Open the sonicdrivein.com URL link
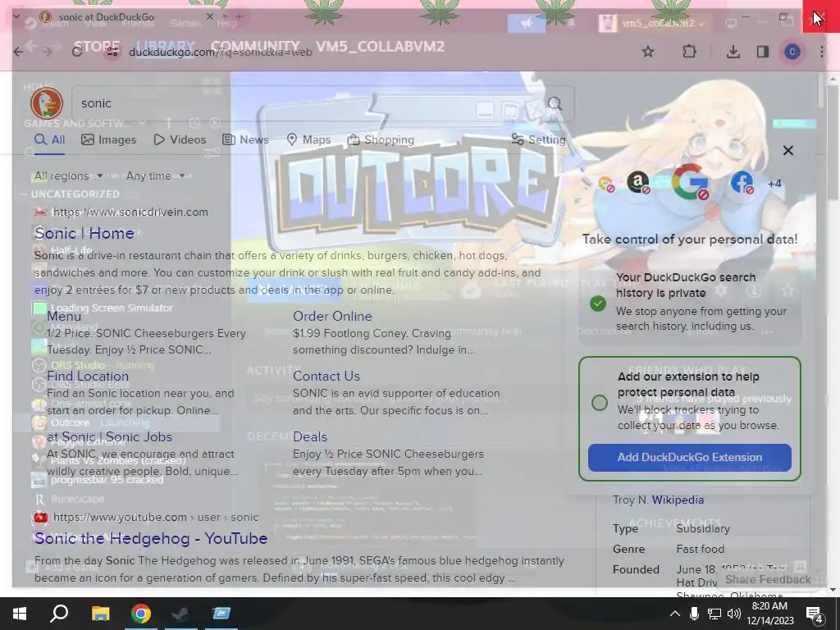The width and height of the screenshot is (840, 630). [130, 212]
